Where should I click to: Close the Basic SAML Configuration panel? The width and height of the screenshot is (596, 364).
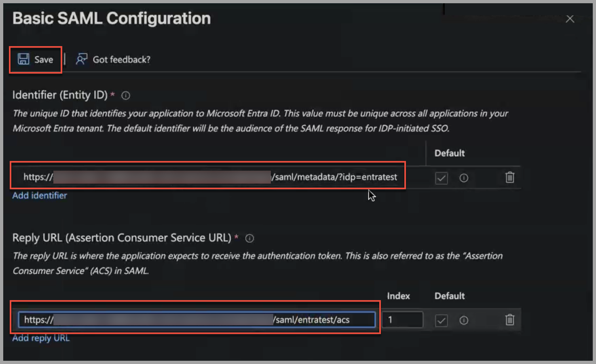[x=570, y=19]
